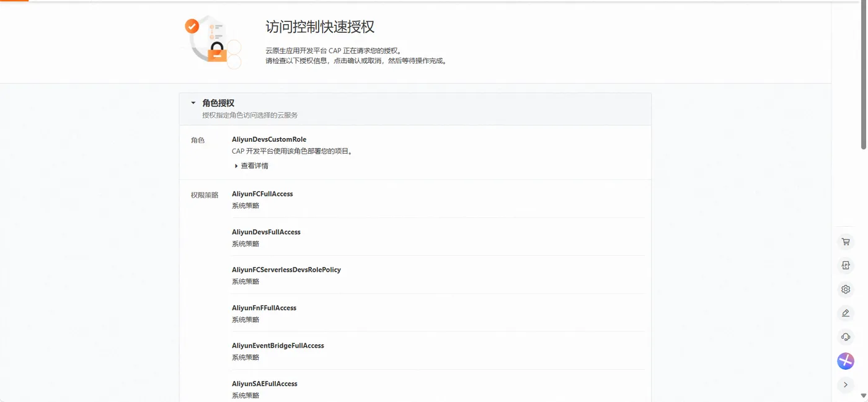Click the CAP 开发平台 role description
Screen dimensions: 868x402
point(292,151)
